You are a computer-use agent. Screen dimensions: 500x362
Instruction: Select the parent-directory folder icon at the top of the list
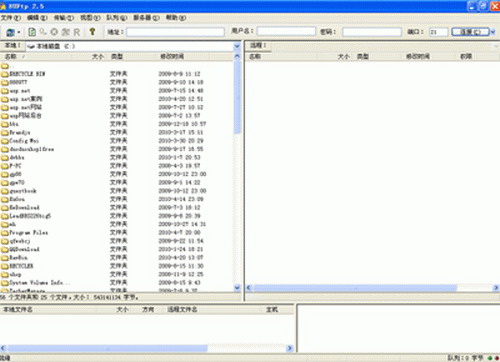[x=5, y=66]
